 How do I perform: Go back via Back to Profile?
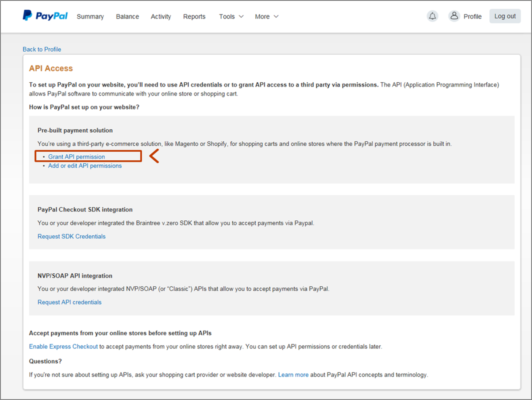tap(42, 49)
